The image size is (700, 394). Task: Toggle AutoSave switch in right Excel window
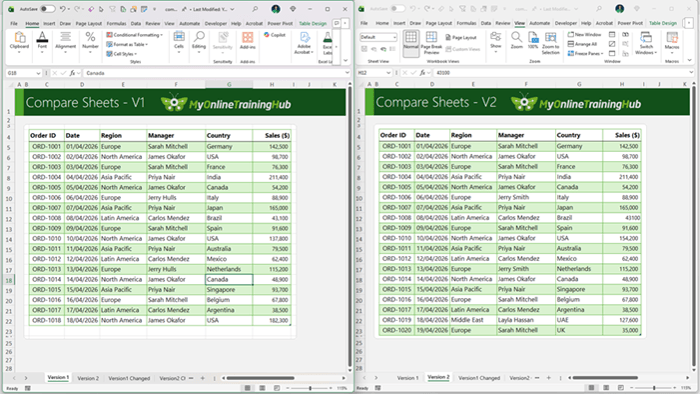(x=397, y=9)
